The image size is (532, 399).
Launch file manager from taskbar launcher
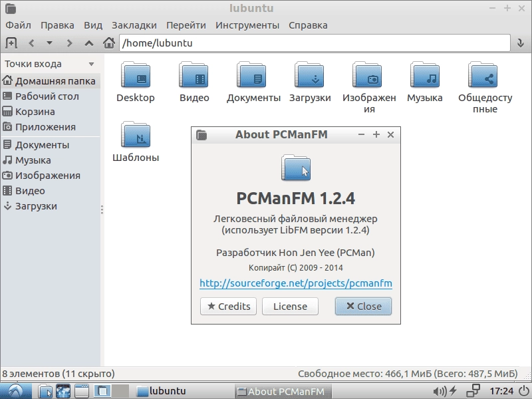point(45,391)
